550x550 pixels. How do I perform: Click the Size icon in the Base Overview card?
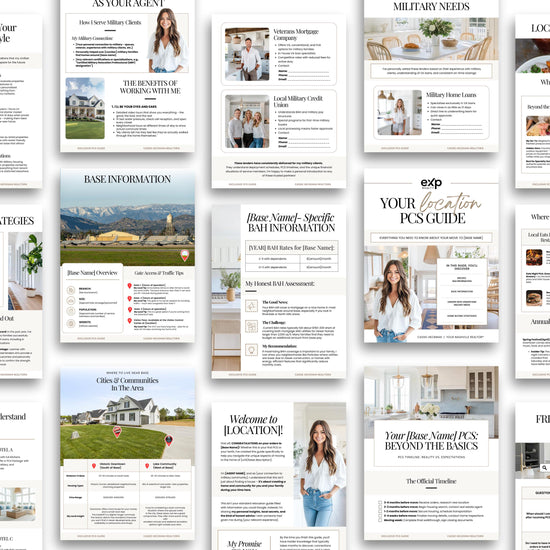pos(71,301)
